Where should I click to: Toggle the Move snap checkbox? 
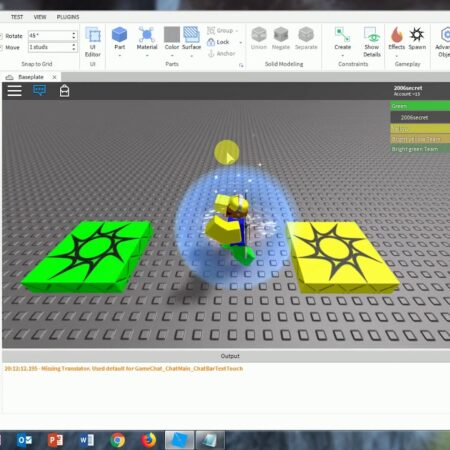(1, 48)
